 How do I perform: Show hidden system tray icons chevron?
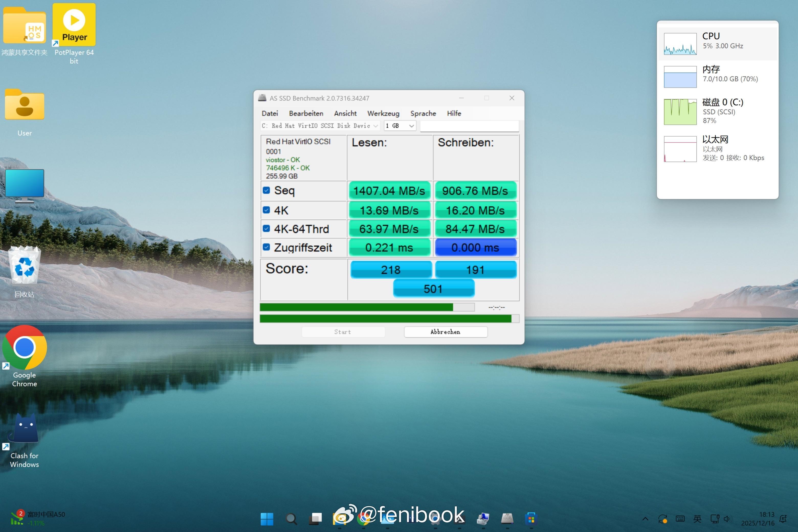(x=645, y=518)
